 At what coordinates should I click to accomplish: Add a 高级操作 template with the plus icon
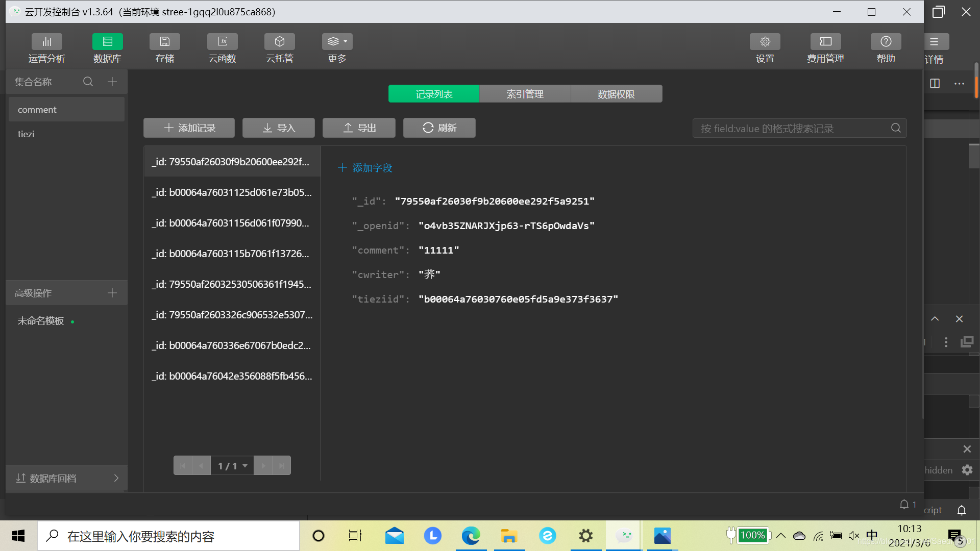click(x=112, y=293)
